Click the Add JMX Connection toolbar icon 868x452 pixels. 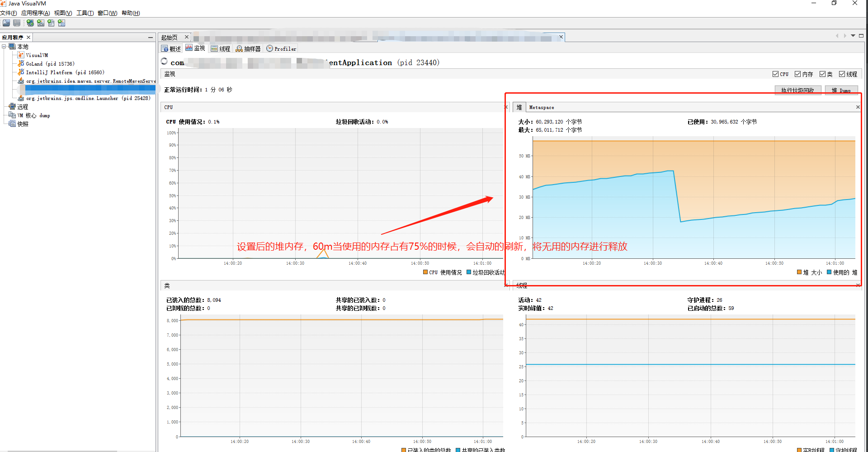click(40, 23)
